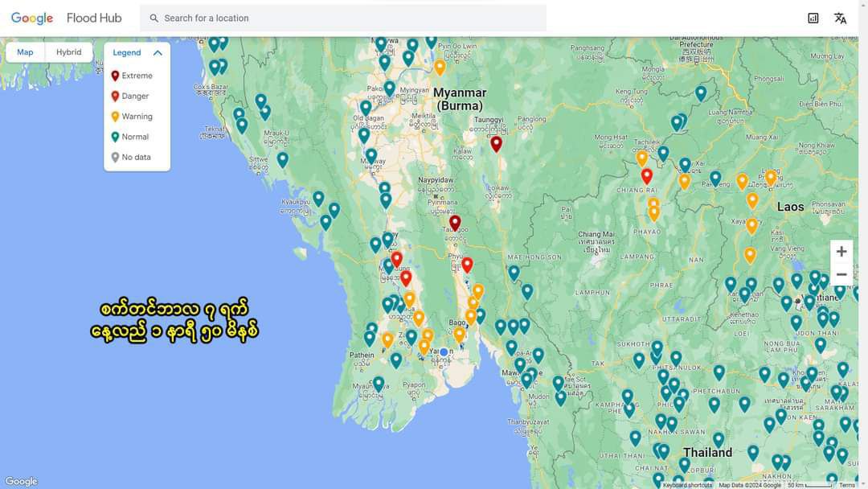The image size is (868, 489).
Task: Open the data dashboard icon in header
Action: 813,18
